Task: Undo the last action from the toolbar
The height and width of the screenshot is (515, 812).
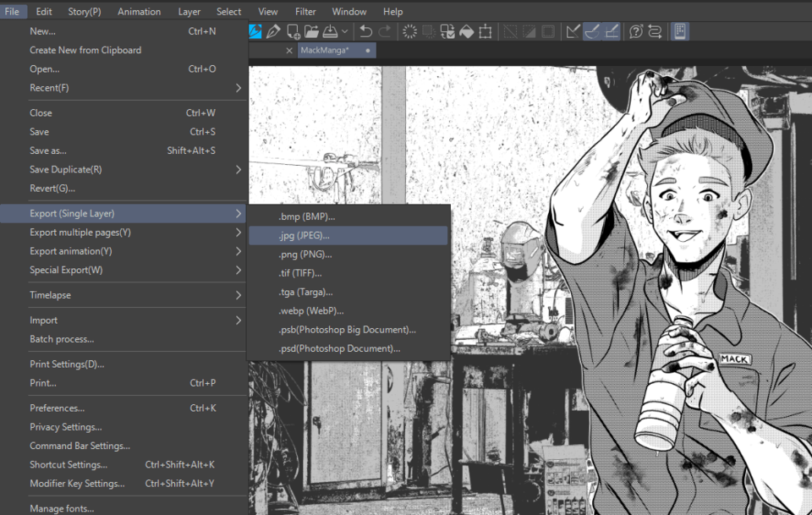Action: [365, 31]
